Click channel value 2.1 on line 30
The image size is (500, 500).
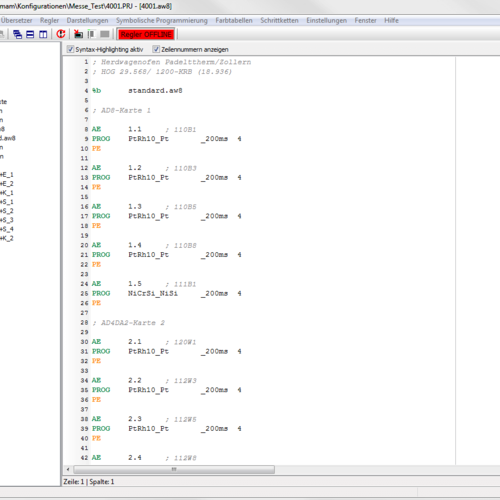coord(135,342)
